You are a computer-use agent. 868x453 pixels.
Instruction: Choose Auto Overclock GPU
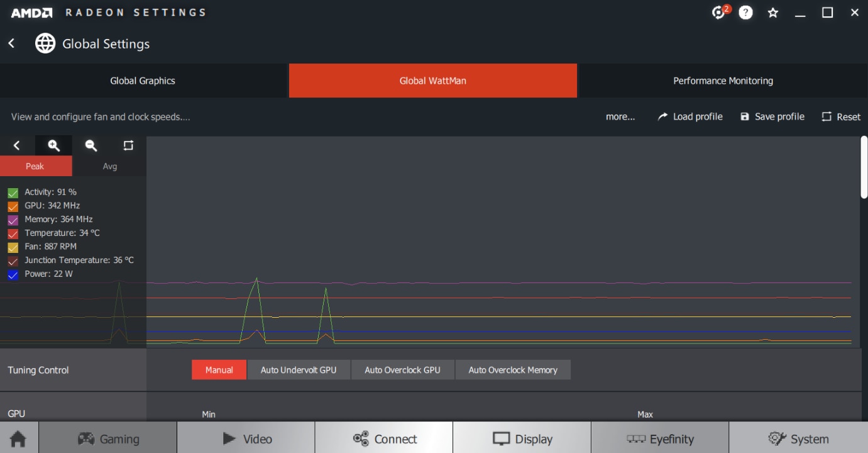click(x=402, y=370)
